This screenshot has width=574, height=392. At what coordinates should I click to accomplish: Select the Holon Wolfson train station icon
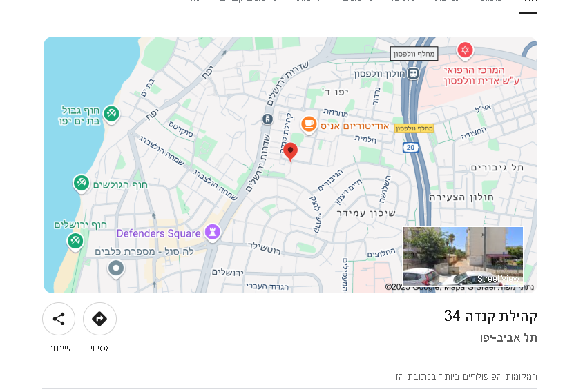pos(413,74)
